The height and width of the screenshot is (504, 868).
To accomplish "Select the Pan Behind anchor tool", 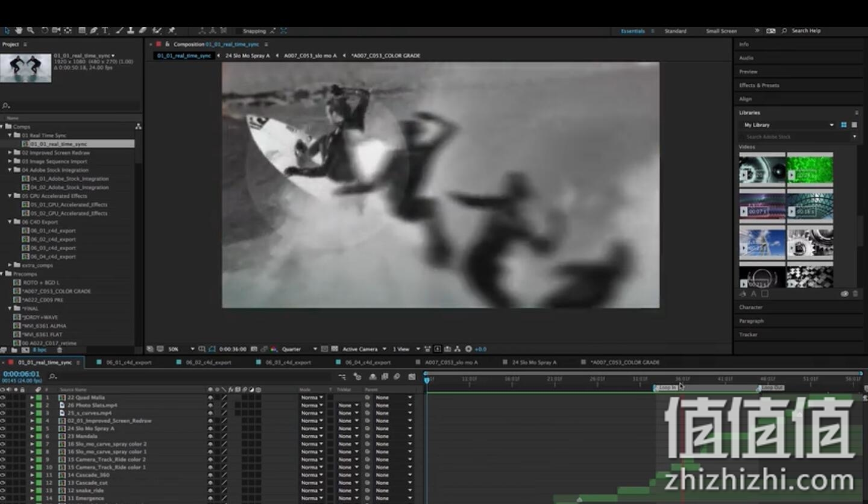I will pyautogui.click(x=68, y=31).
